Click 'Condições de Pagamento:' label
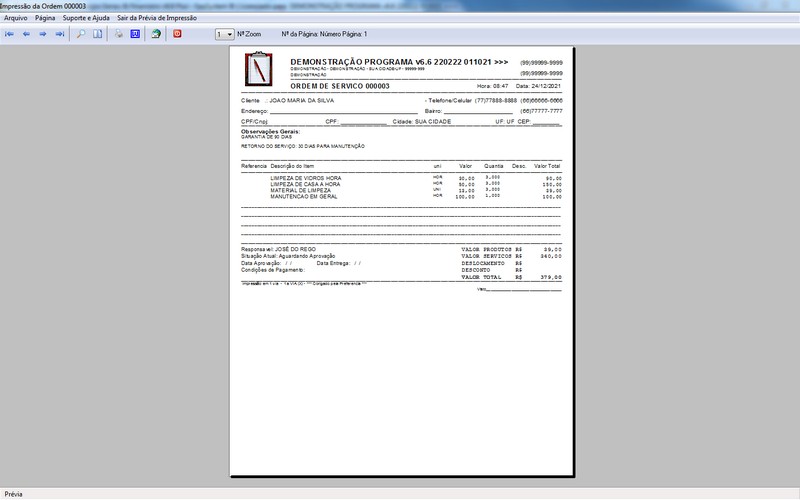Image resolution: width=800 pixels, height=500 pixels. pos(272,270)
